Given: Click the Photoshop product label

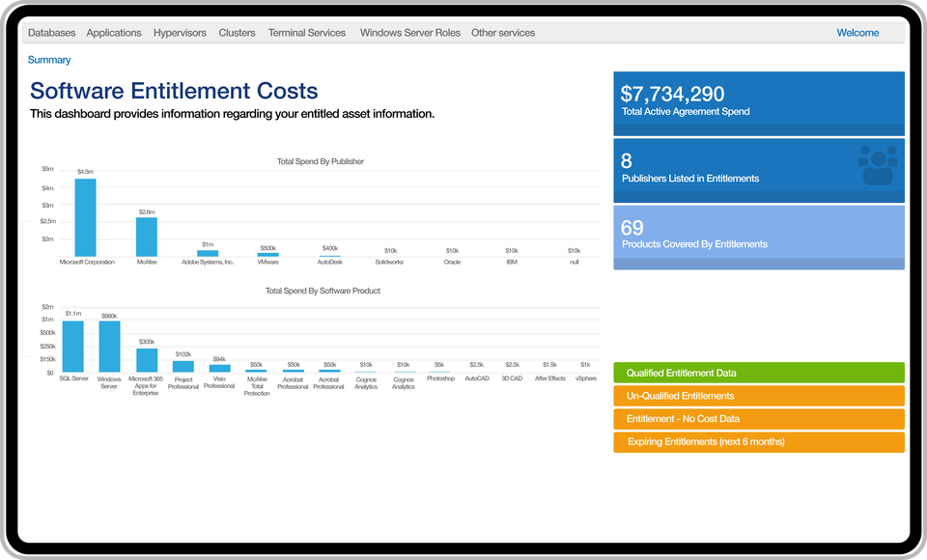Looking at the screenshot, I should click(440, 378).
